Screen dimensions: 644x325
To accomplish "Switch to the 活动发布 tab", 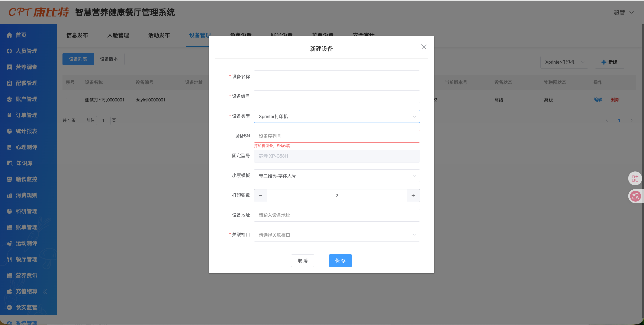I will pyautogui.click(x=159, y=35).
